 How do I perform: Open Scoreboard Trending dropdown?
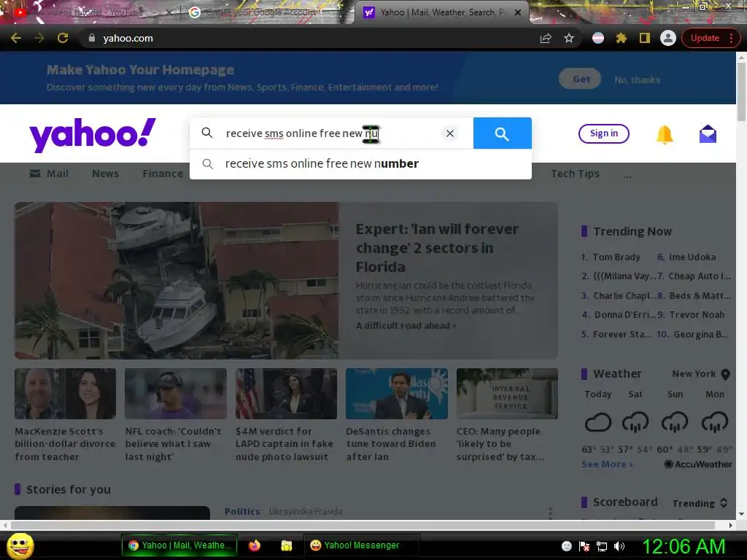point(700,503)
